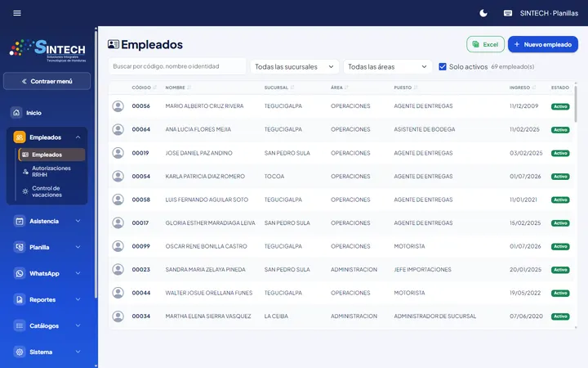
Task: Click LA CEIBA branch cell
Action: click(276, 316)
